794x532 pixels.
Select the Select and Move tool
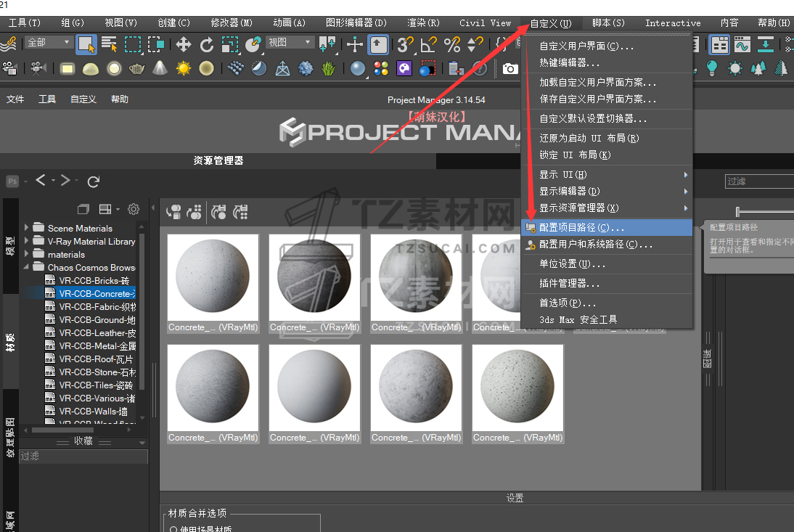(x=184, y=44)
